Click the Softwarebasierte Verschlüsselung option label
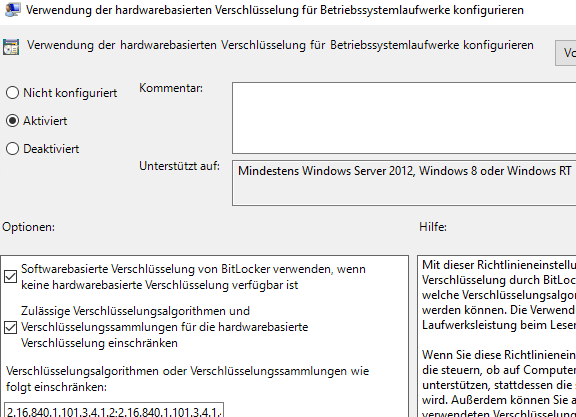The height and width of the screenshot is (417, 576). pyautogui.click(x=193, y=277)
